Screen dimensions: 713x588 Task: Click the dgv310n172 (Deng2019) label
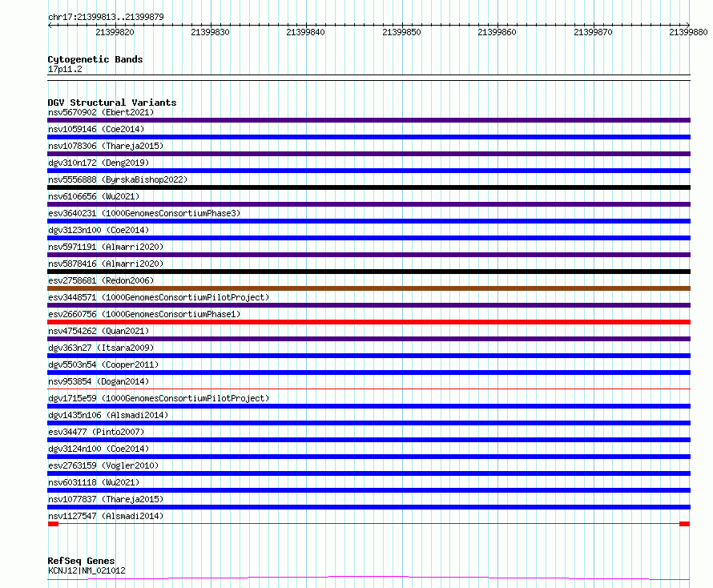(x=99, y=163)
